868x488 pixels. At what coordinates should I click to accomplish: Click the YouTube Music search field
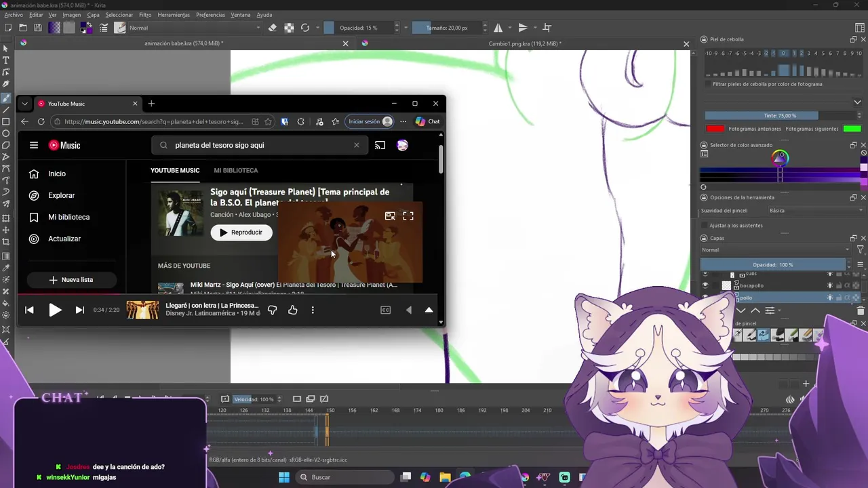tap(259, 145)
